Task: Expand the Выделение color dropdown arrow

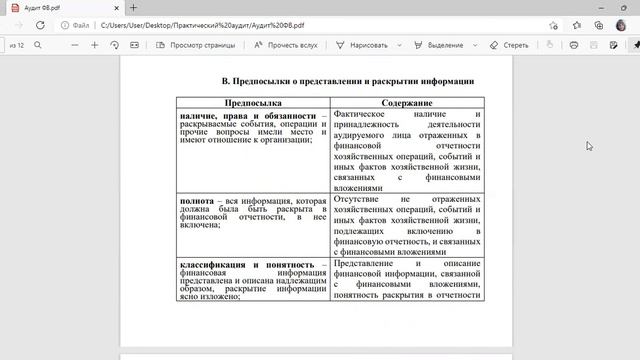Action: tap(475, 45)
